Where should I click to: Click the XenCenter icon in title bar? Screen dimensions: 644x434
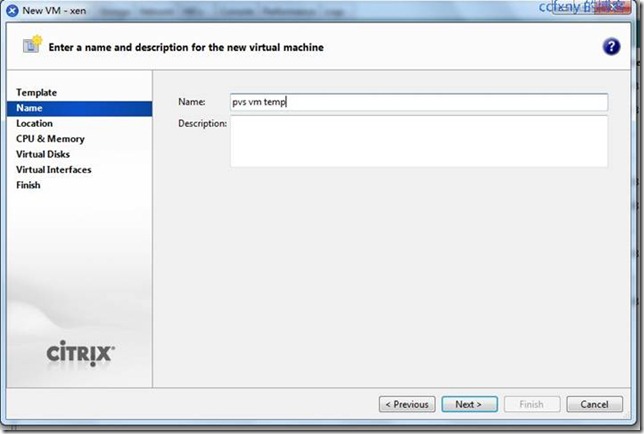tap(12, 11)
